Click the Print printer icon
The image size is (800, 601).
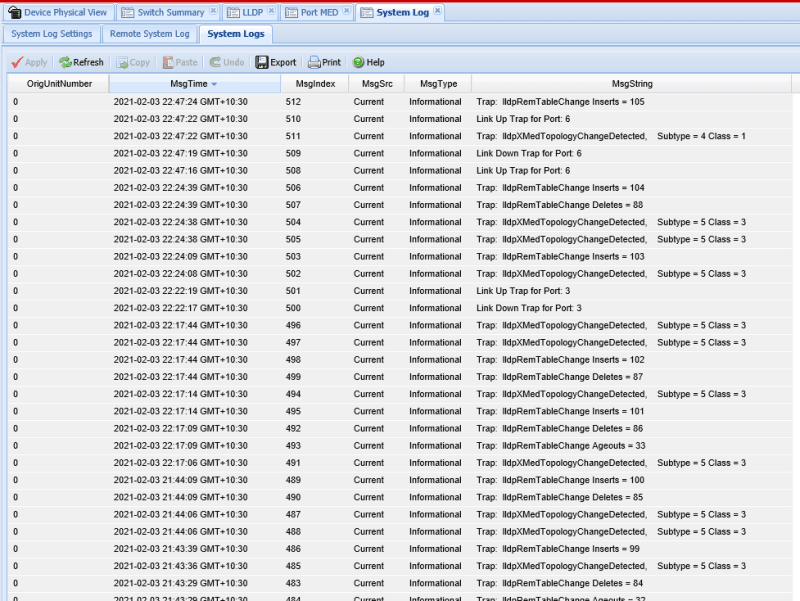pos(314,62)
